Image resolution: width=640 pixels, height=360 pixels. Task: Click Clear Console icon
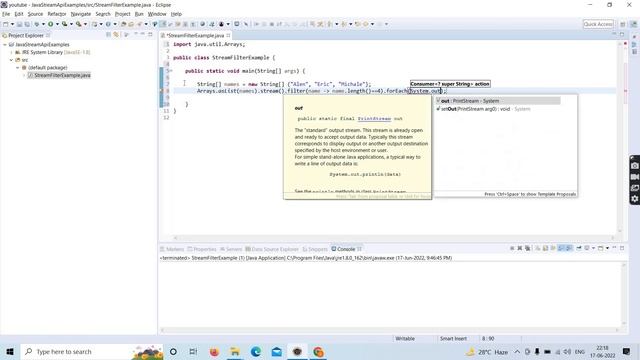[538, 248]
